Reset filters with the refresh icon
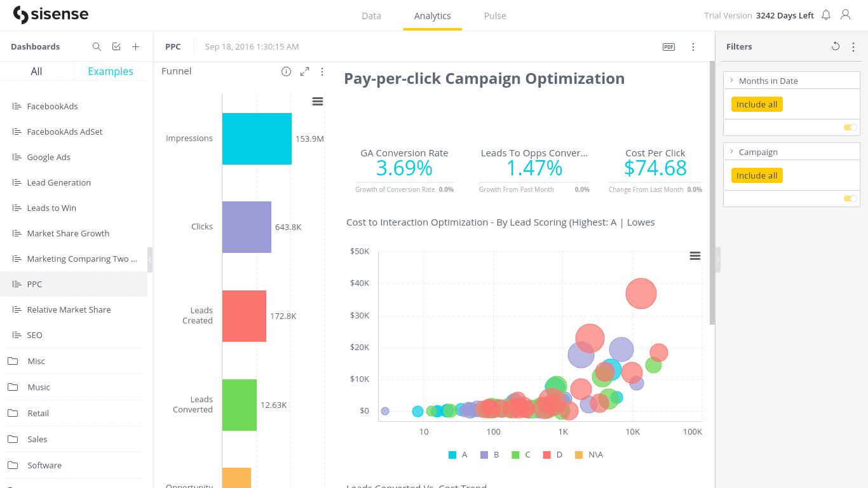This screenshot has height=488, width=868. pos(836,46)
